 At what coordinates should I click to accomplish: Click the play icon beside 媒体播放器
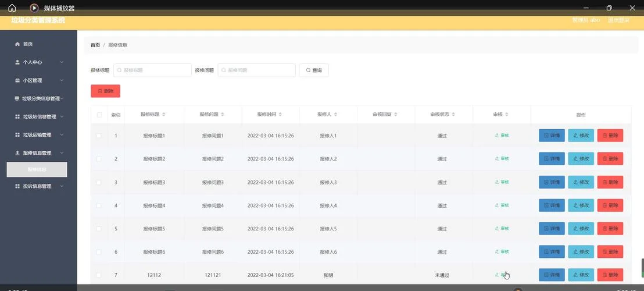click(34, 8)
